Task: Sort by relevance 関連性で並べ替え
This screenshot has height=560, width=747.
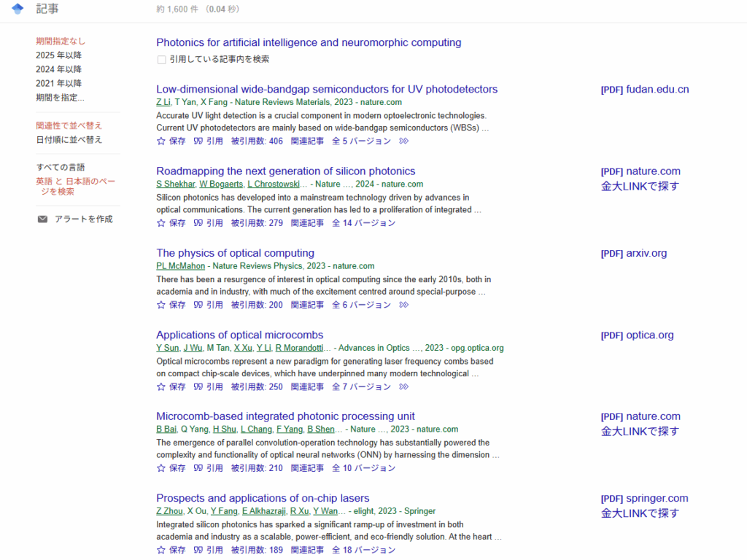Action: tap(69, 125)
